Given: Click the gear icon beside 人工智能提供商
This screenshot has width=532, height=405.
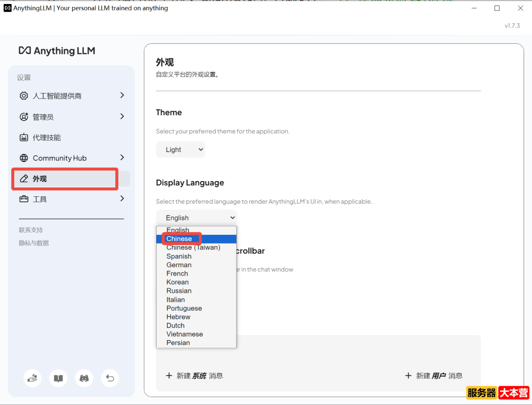Looking at the screenshot, I should click(x=24, y=96).
